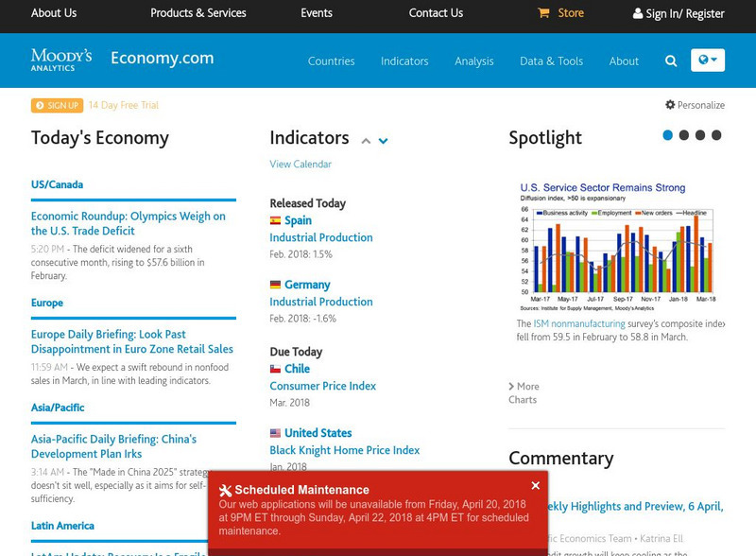Click Sign In/ Register

click(684, 14)
